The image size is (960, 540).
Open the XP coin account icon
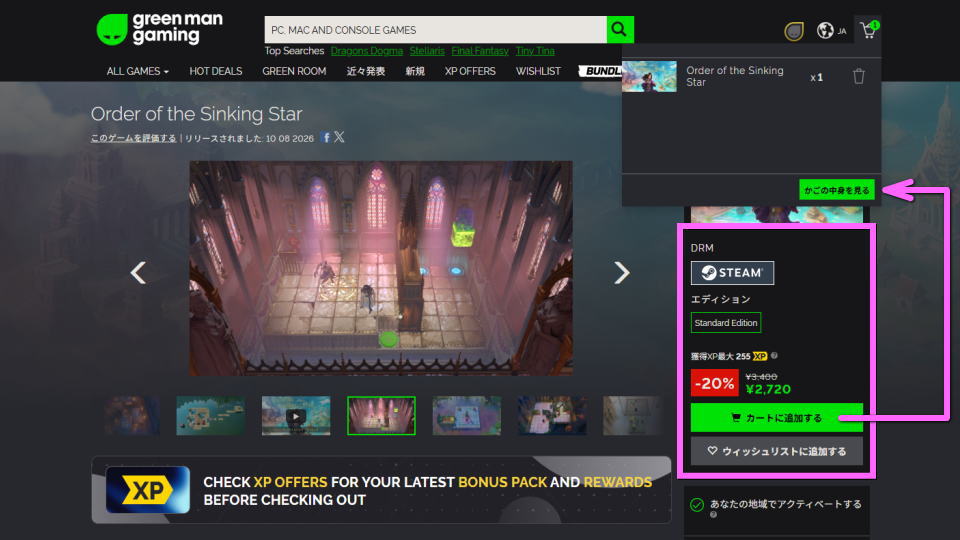click(793, 31)
